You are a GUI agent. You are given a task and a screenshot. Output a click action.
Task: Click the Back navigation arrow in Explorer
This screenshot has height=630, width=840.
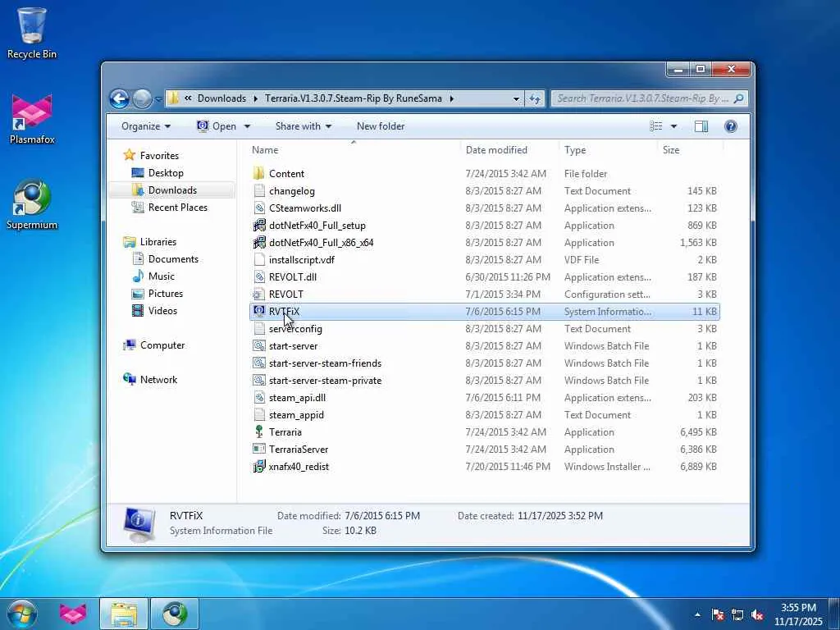coord(119,98)
